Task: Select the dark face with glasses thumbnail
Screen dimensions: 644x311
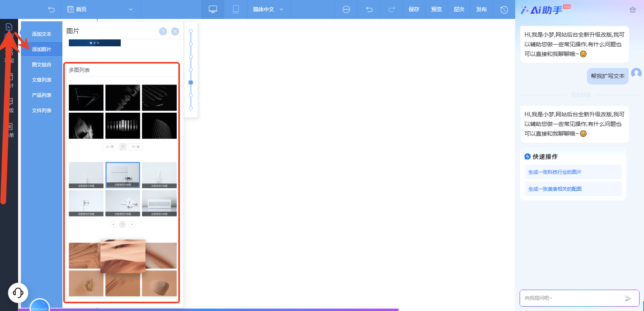Action: tap(86, 126)
